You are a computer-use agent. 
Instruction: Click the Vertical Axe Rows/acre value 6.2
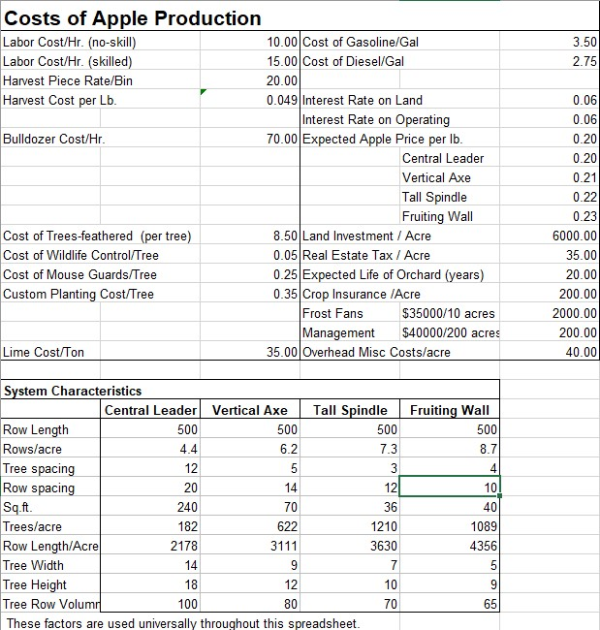click(x=286, y=449)
